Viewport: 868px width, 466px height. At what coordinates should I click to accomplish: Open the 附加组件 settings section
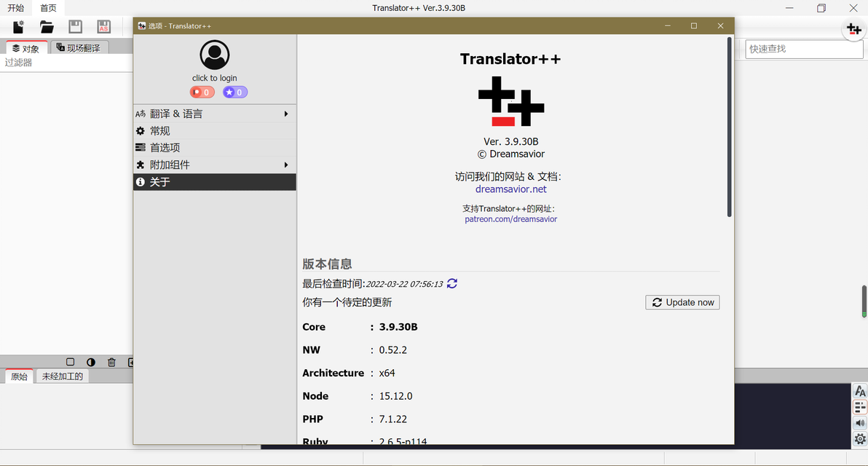pyautogui.click(x=215, y=165)
